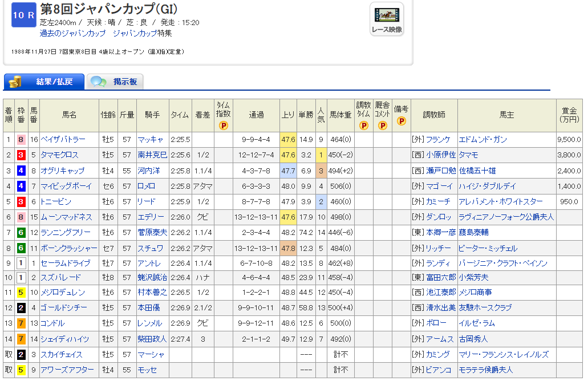Click the 馬名 column header

tap(69, 115)
